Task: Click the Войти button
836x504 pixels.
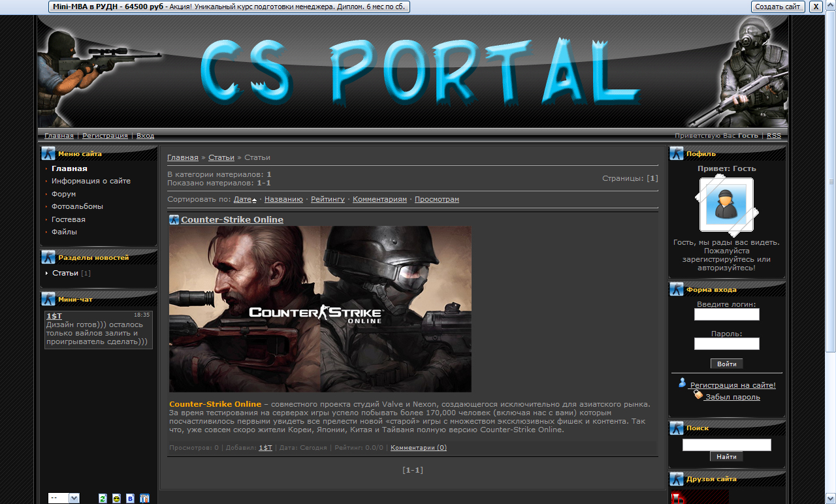Action: (x=726, y=364)
